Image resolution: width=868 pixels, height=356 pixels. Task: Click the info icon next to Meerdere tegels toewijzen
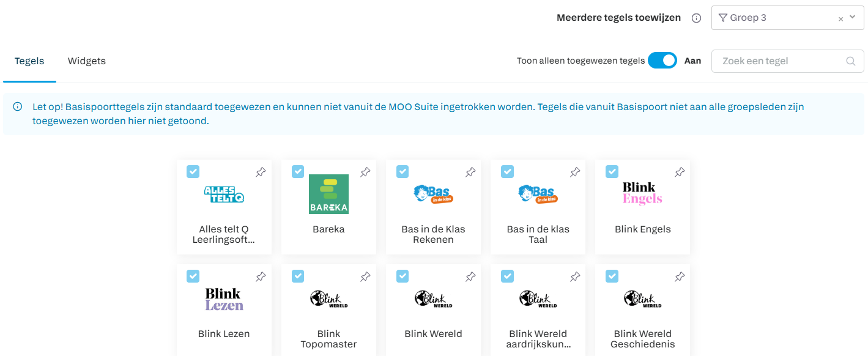point(696,18)
